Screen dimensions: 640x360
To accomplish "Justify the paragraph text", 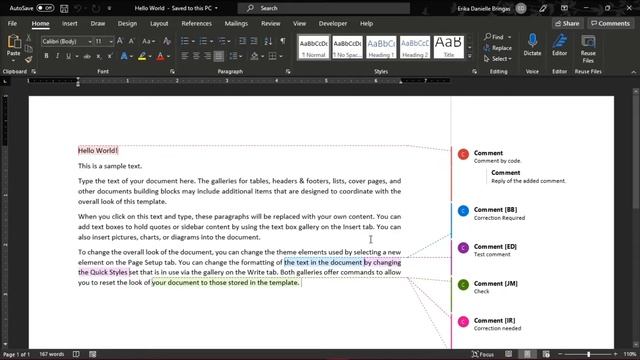I will tap(219, 56).
